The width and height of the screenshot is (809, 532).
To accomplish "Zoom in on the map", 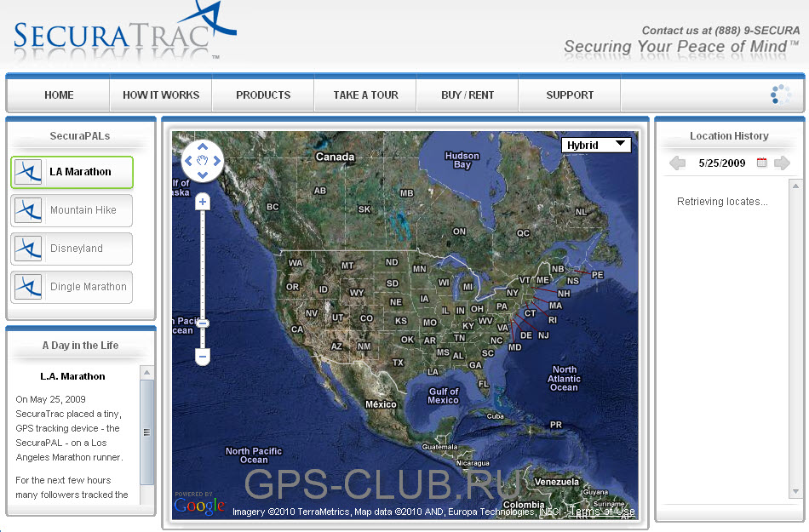I will [x=203, y=202].
